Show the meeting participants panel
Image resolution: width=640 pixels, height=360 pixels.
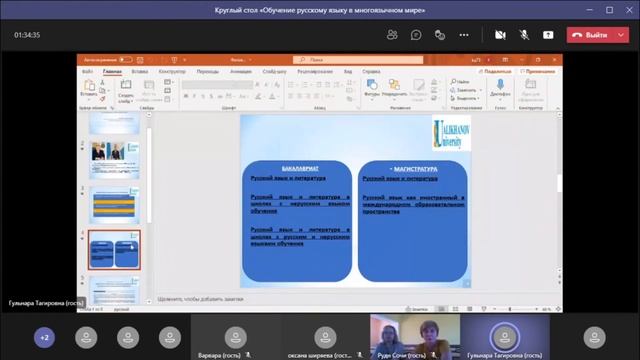pyautogui.click(x=392, y=35)
